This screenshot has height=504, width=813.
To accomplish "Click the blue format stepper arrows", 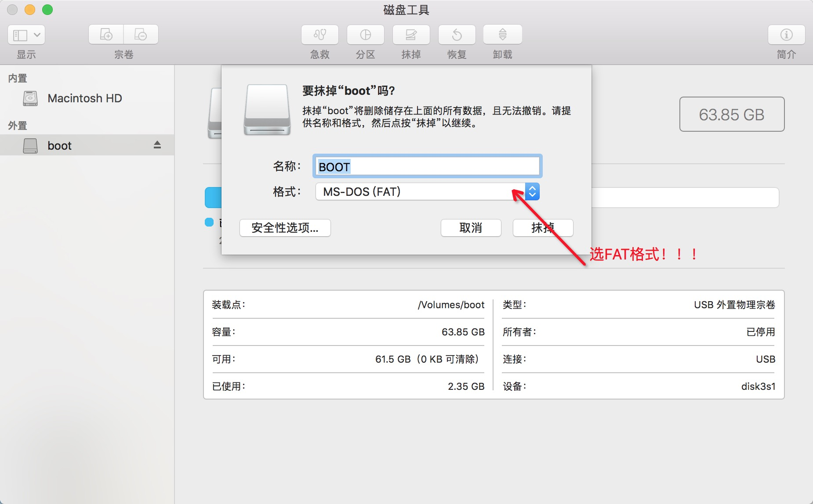I will pyautogui.click(x=532, y=192).
